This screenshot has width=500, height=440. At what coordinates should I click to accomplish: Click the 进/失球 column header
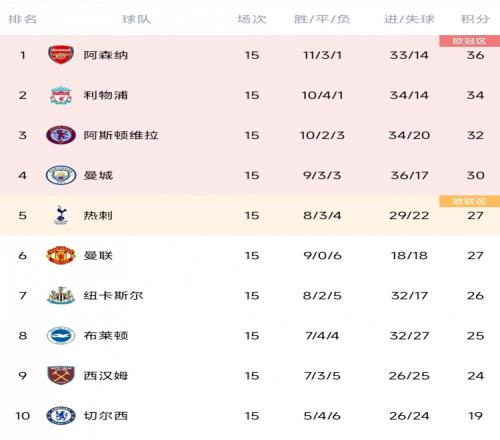409,19
